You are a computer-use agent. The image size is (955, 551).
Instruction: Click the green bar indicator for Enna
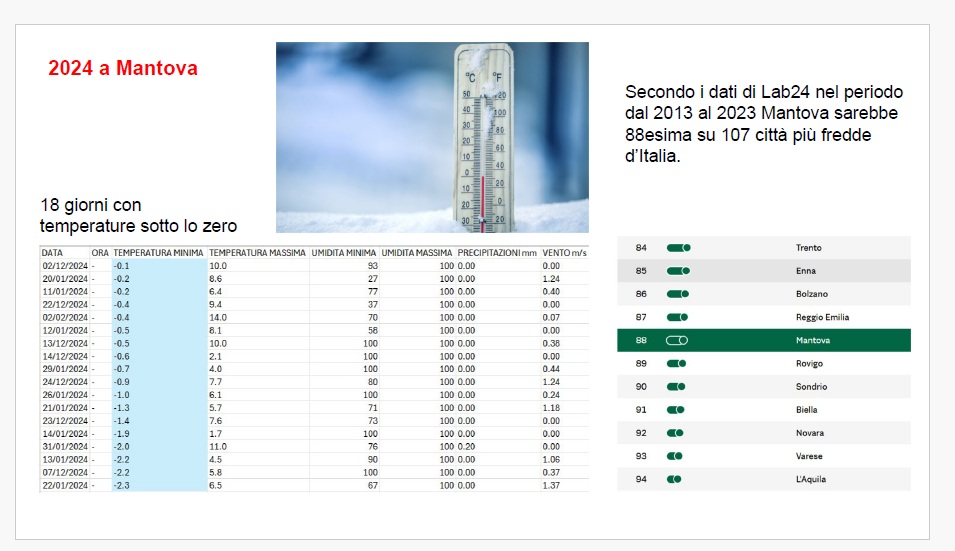click(x=678, y=271)
